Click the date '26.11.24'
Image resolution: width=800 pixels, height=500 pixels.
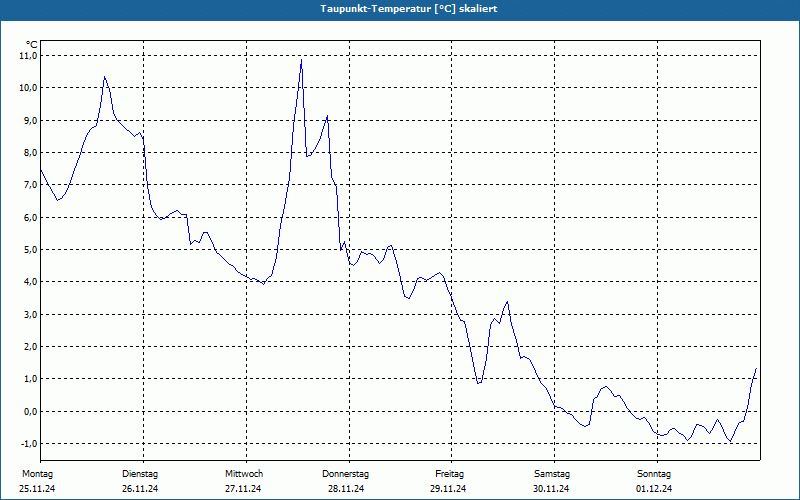[x=140, y=489]
